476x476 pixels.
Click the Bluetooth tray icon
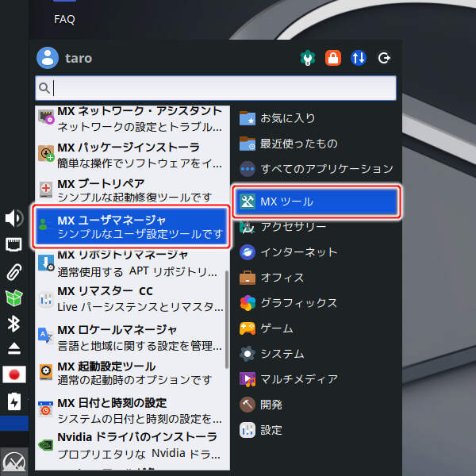coord(14,324)
